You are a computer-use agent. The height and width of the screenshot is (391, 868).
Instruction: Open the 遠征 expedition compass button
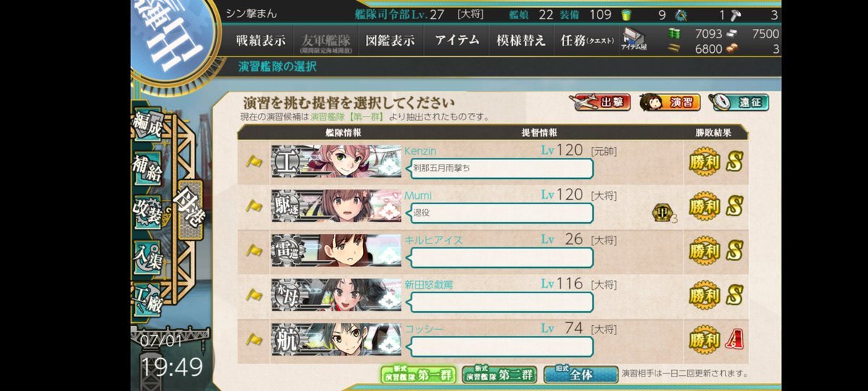739,103
